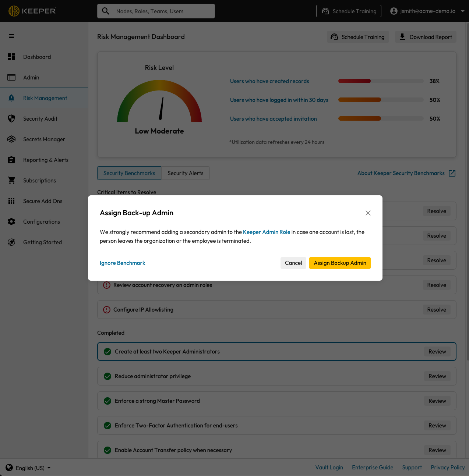The height and width of the screenshot is (476, 469).
Task: Switch to Security Benchmarks tab
Action: (129, 173)
